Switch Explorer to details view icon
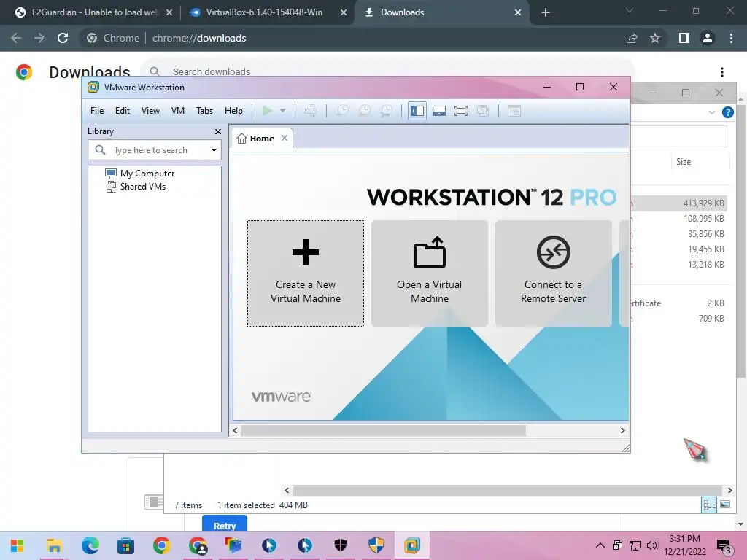The image size is (747, 560). click(x=709, y=505)
